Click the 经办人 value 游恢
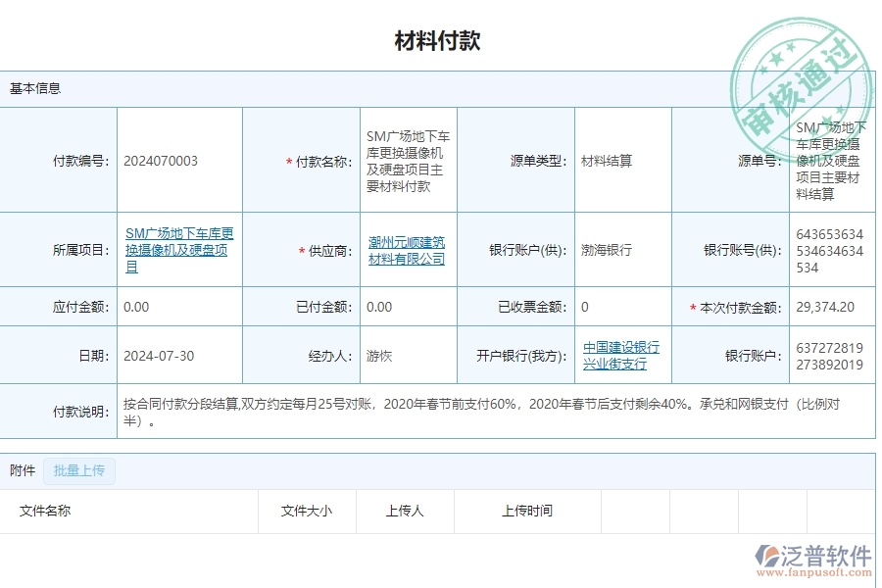This screenshot has width=882, height=588. click(381, 355)
